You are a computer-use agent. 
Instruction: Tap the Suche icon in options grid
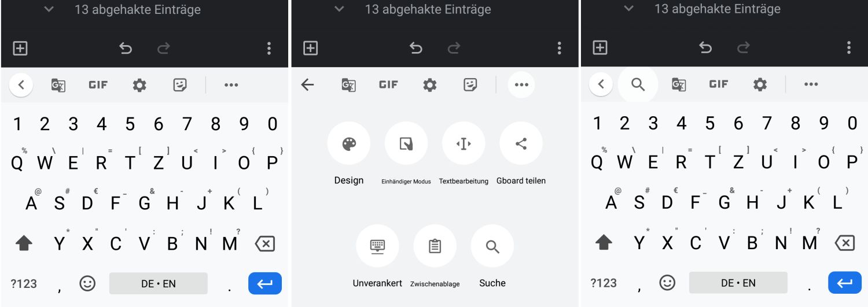[x=492, y=246]
